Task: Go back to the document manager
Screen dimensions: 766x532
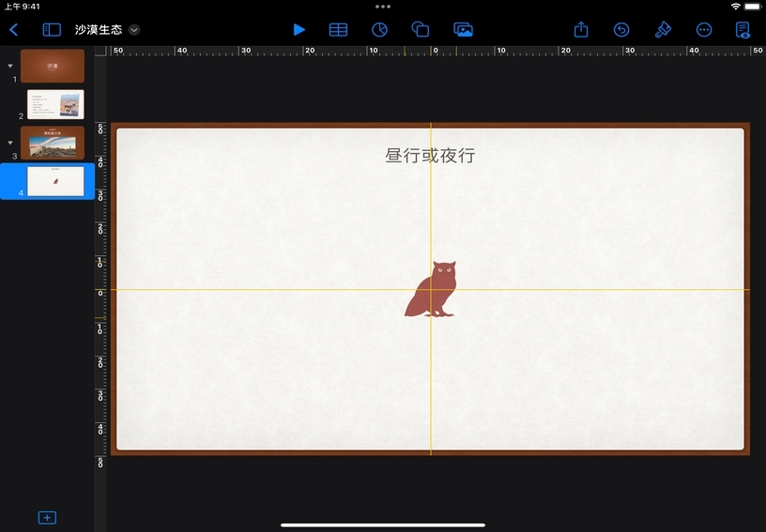Action: coord(13,30)
